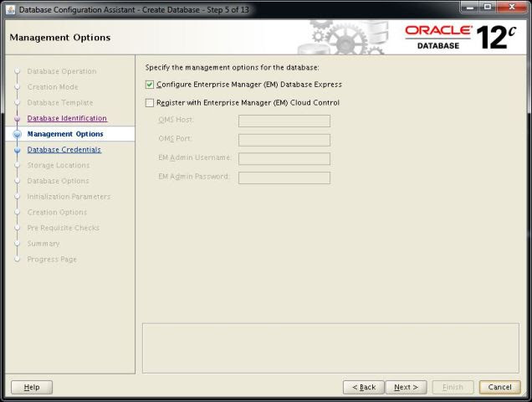Click the Database Identification step bullet icon
Viewport: 532px width, 402px height.
[x=18, y=119]
